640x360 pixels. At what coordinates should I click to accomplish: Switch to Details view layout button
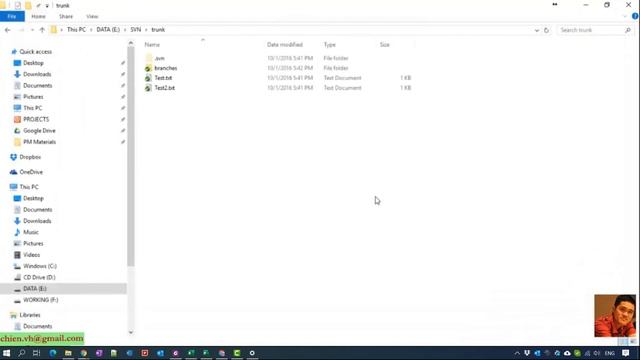click(x=623, y=341)
